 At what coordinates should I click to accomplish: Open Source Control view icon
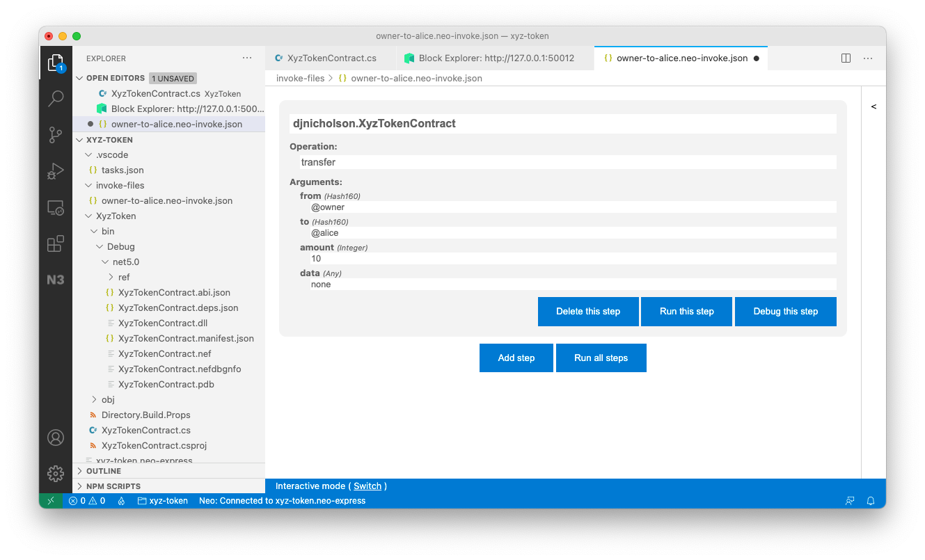(x=56, y=135)
